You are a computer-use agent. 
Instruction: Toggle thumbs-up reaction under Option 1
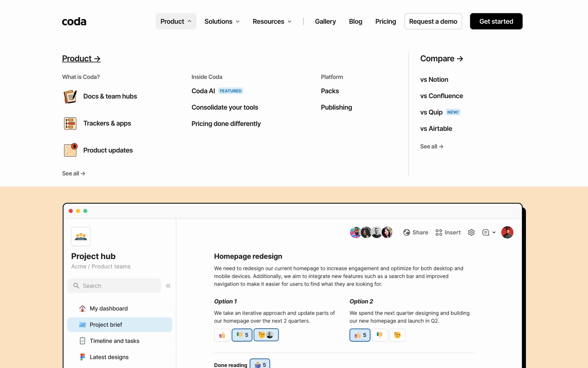click(x=222, y=335)
